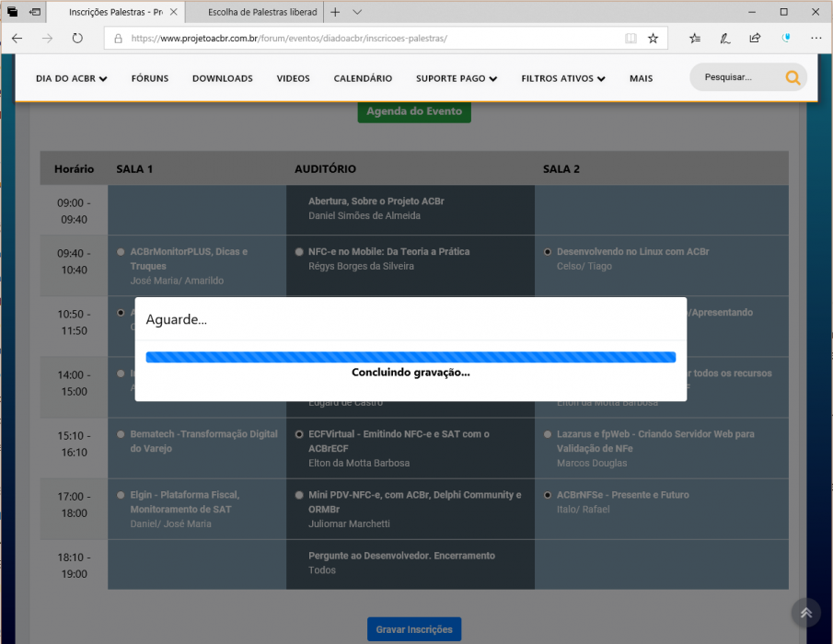Focus the Pesquisar search field
833x644 pixels.
pyautogui.click(x=738, y=77)
